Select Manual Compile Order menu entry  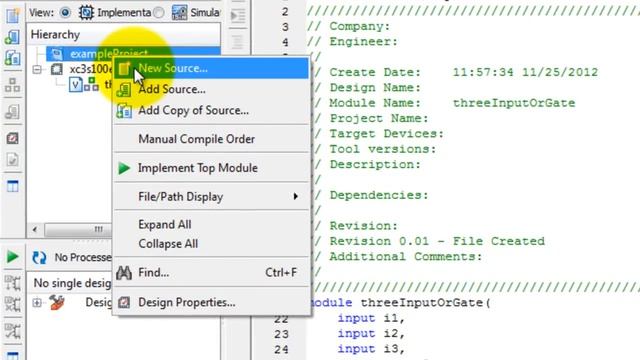pos(211,139)
